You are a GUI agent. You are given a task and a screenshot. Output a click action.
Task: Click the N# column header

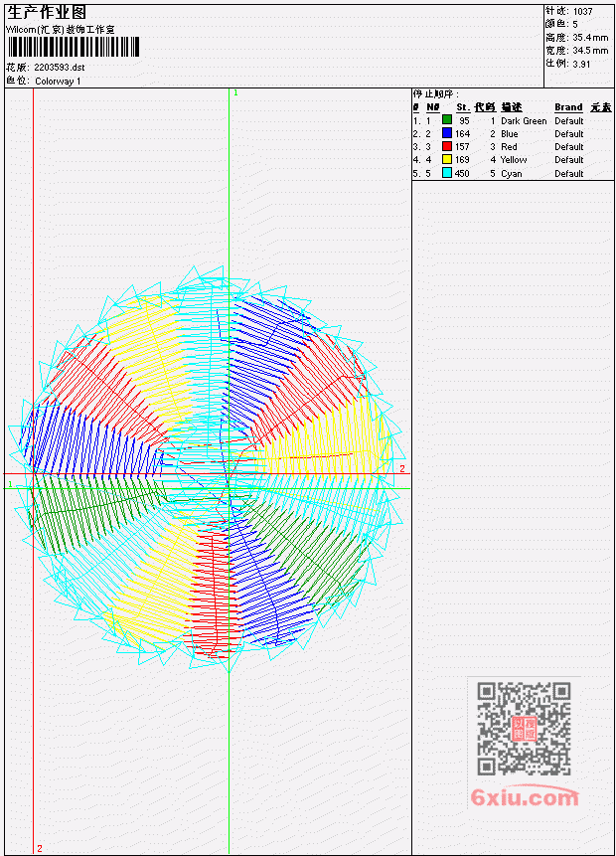click(x=432, y=107)
